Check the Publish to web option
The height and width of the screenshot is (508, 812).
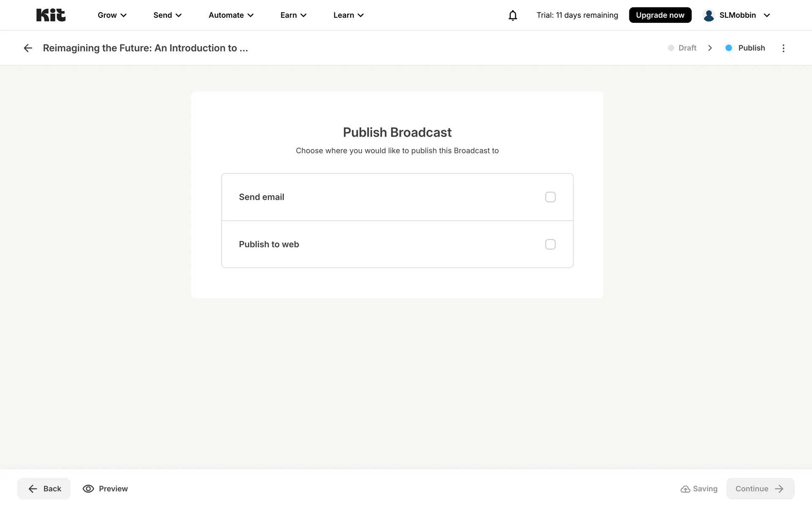(x=550, y=245)
